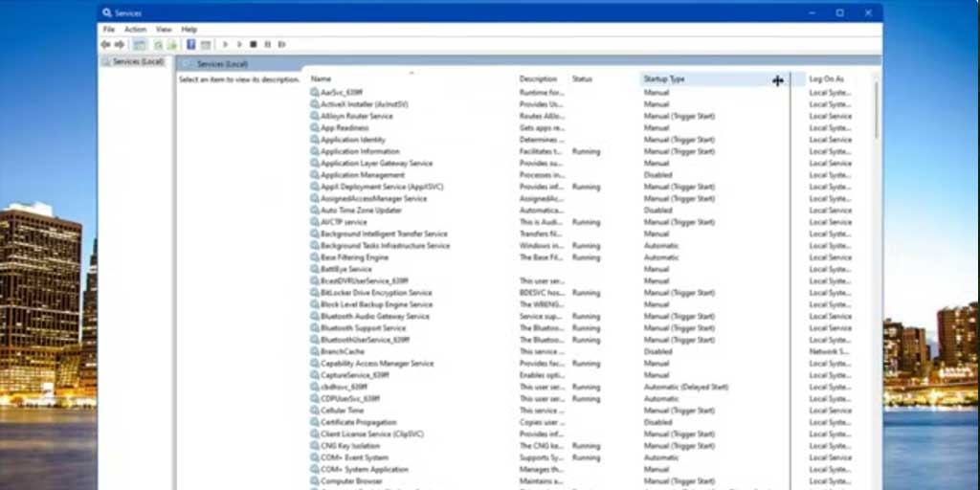Viewport: 980px width, 490px height.
Task: Click the gear icon beside AllJoyn Router Service
Action: pos(315,116)
